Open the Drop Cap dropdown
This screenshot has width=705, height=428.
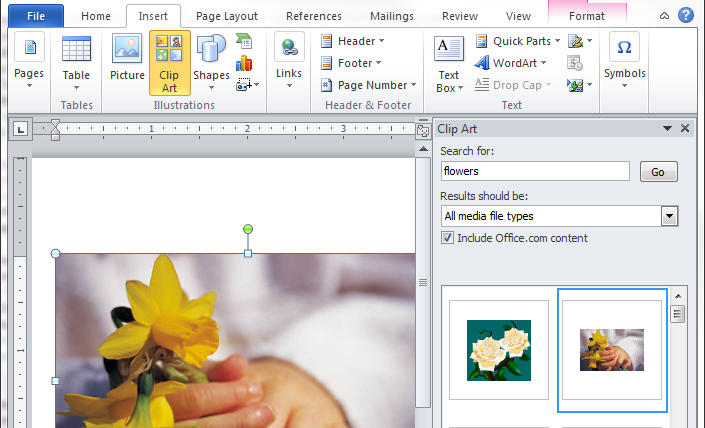point(513,85)
